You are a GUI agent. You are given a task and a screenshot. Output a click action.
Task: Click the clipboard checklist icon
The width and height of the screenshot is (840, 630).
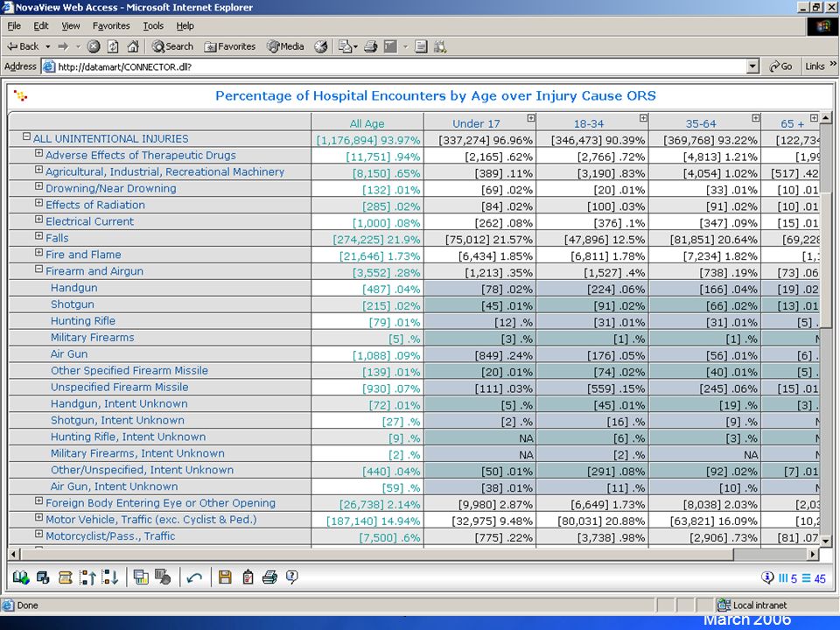pos(248,577)
